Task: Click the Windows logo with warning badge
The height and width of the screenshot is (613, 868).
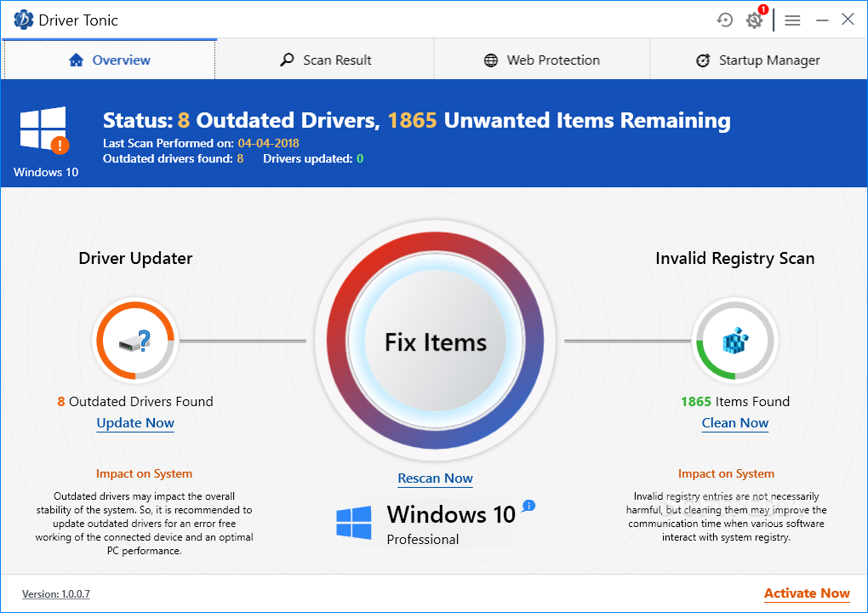Action: click(x=44, y=130)
